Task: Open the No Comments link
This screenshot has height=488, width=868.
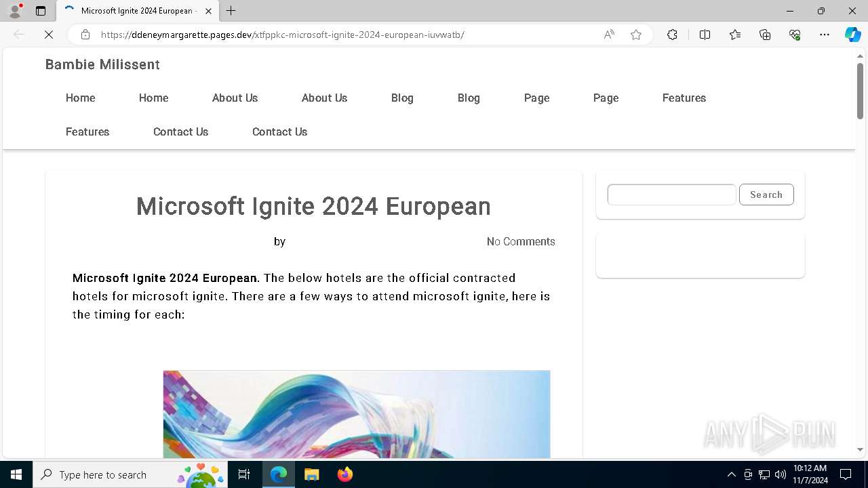Action: coord(521,241)
